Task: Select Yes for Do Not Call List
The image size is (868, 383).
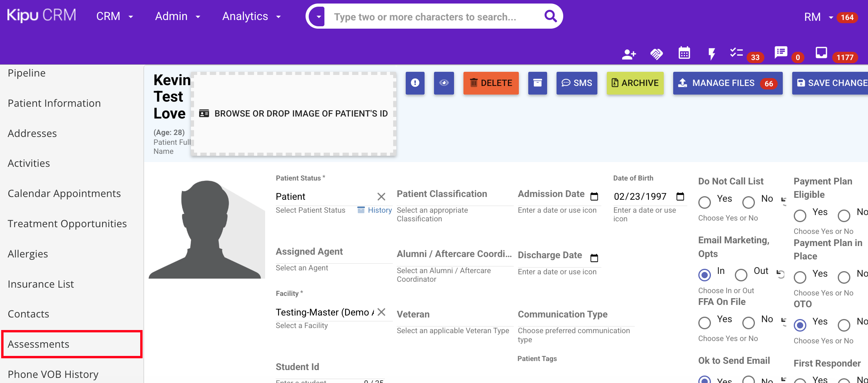Action: click(x=705, y=202)
